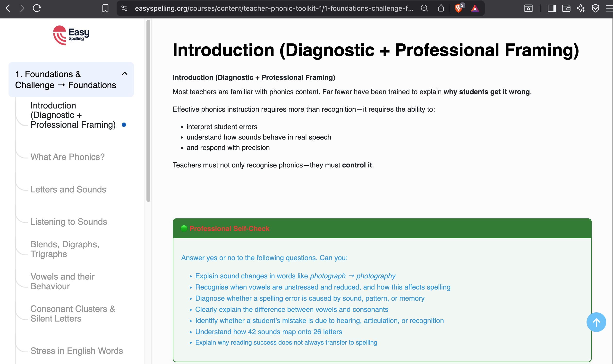Click the Easy Spelling logo

pos(71,35)
